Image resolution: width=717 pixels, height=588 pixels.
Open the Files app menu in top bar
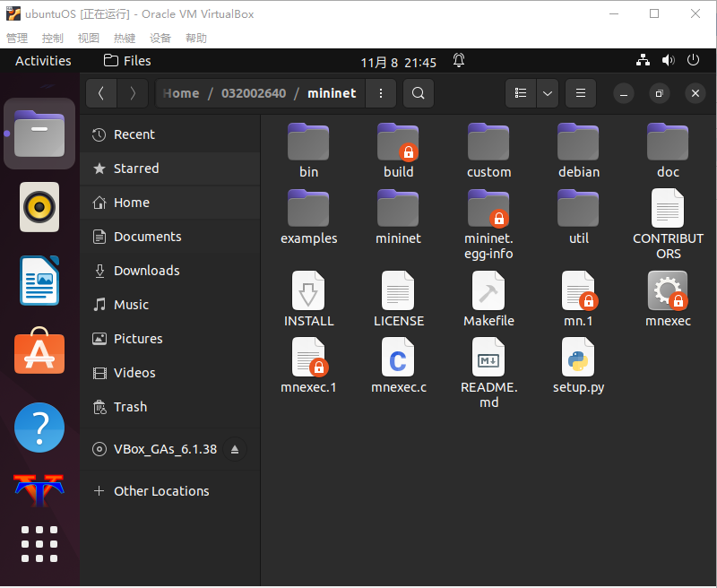127,61
